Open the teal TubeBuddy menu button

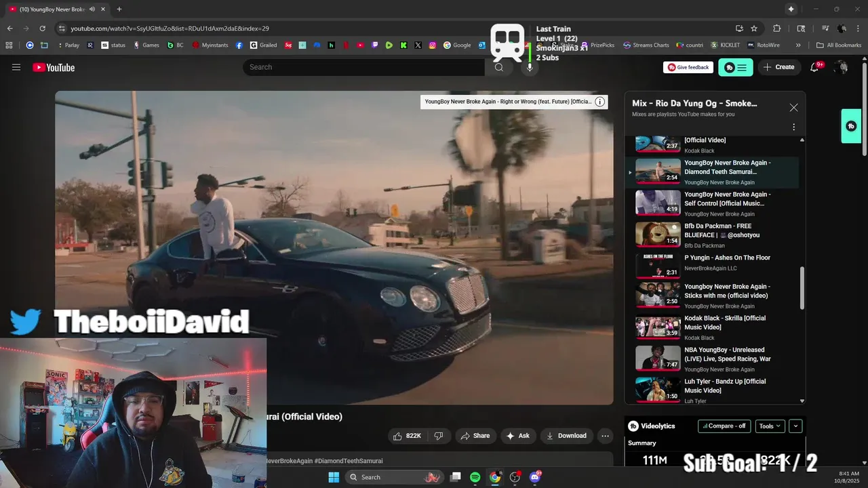click(735, 67)
